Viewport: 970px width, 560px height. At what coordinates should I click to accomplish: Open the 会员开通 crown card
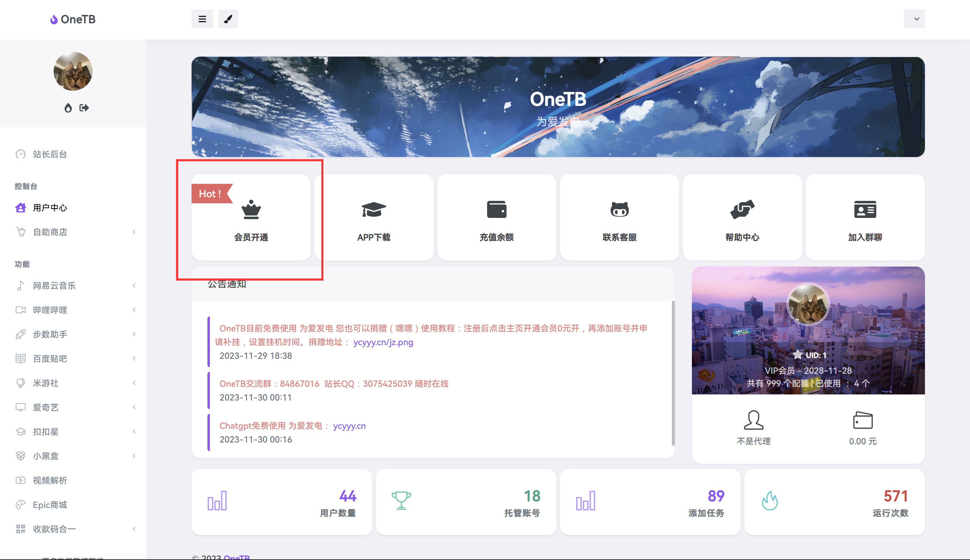[251, 218]
